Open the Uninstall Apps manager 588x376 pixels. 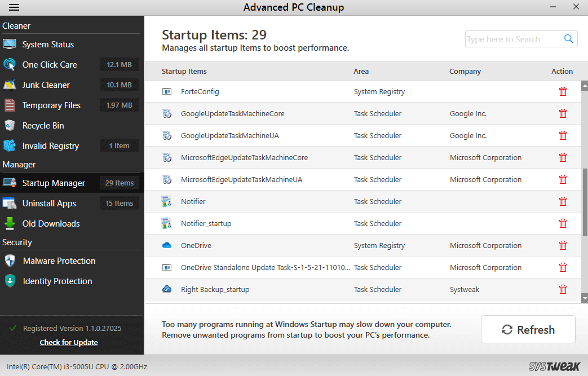(50, 203)
